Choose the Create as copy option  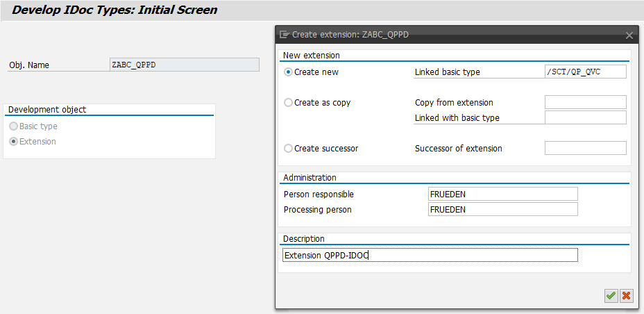[289, 103]
